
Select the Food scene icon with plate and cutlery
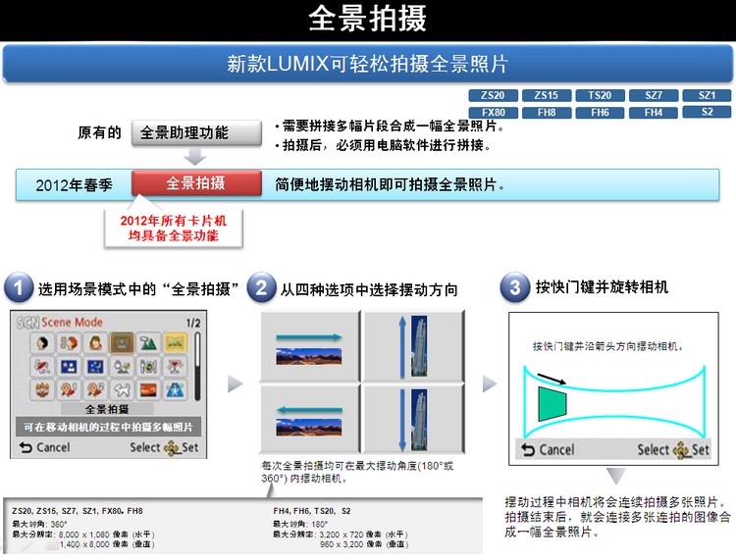[x=148, y=366]
